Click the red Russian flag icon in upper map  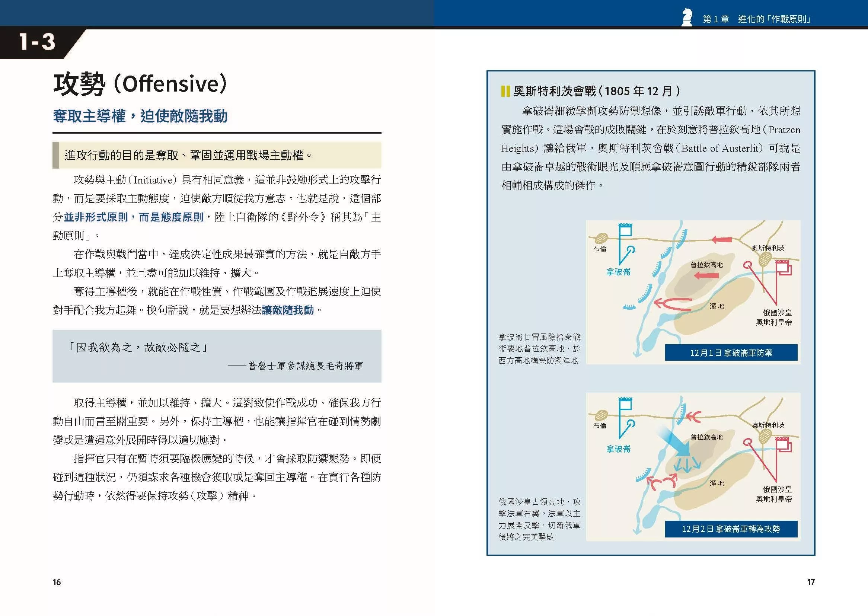pyautogui.click(x=784, y=267)
